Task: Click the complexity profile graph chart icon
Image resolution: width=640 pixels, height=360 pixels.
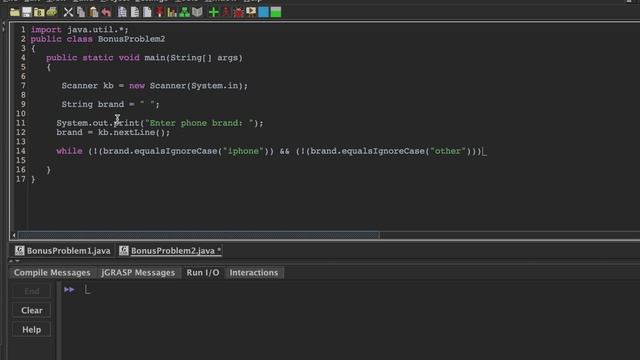Action: pos(172,12)
